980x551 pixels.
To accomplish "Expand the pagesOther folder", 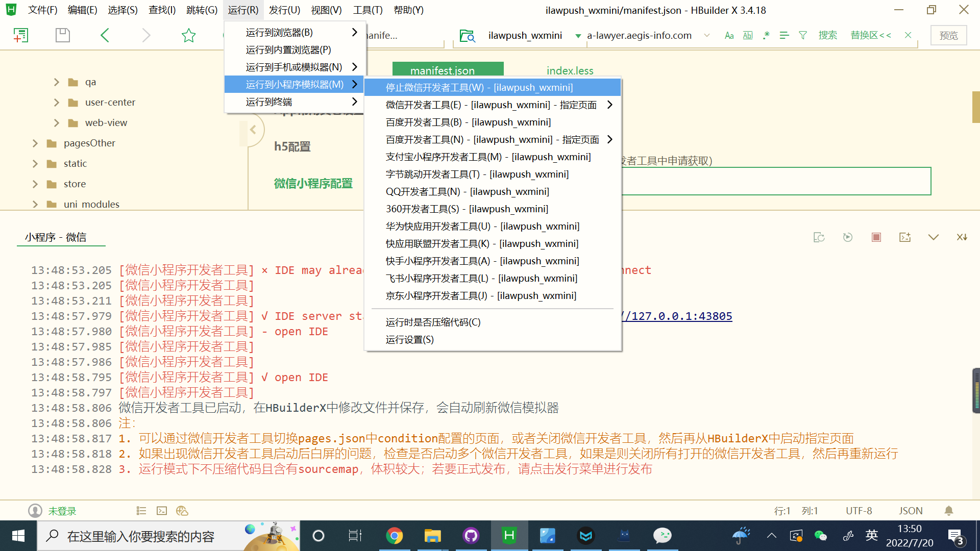I will pyautogui.click(x=35, y=143).
